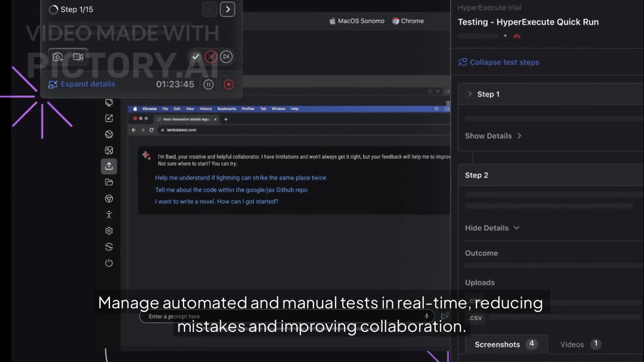Click the Chrome browser icon in sidebar

pyautogui.click(x=109, y=199)
